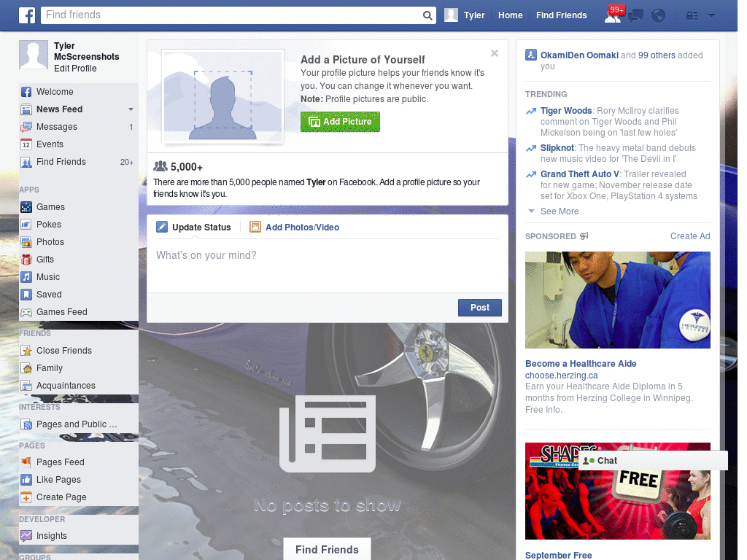Open Photos app icon
Screen dimensions: 747x560
26,242
